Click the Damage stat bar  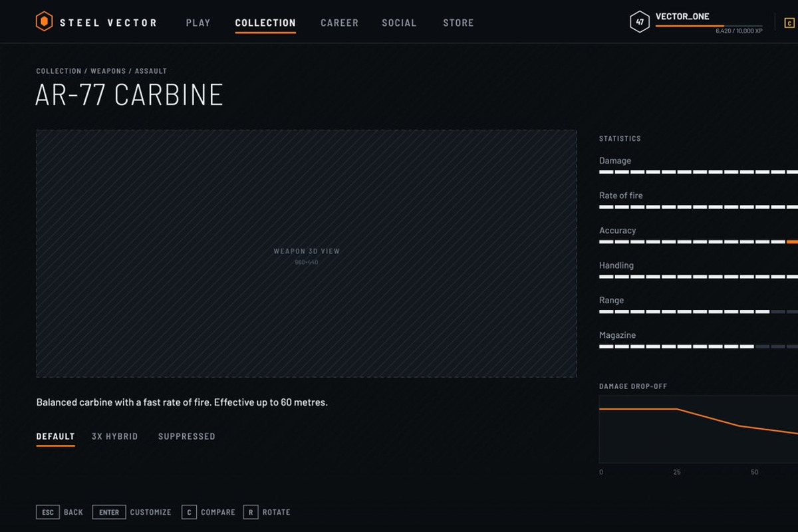point(698,172)
